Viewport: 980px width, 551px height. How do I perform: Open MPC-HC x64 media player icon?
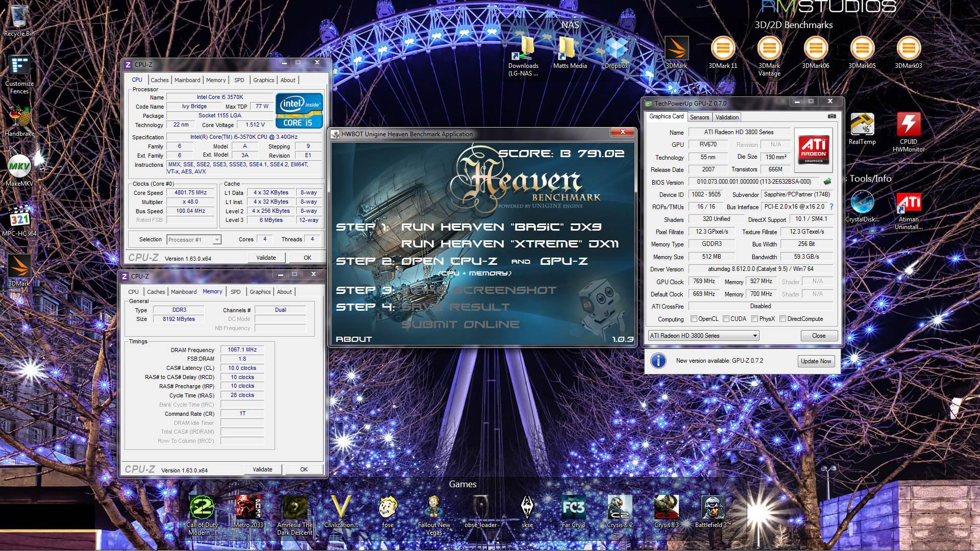[x=19, y=221]
